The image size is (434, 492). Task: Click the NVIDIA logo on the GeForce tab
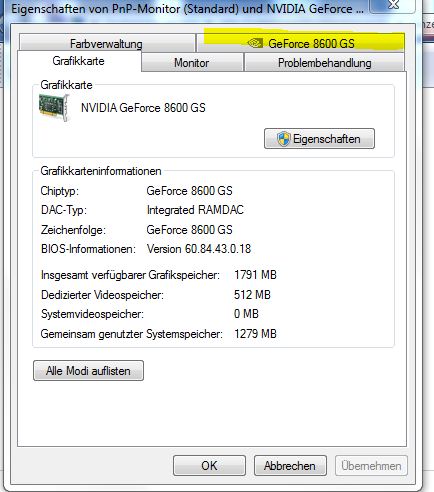[x=255, y=43]
